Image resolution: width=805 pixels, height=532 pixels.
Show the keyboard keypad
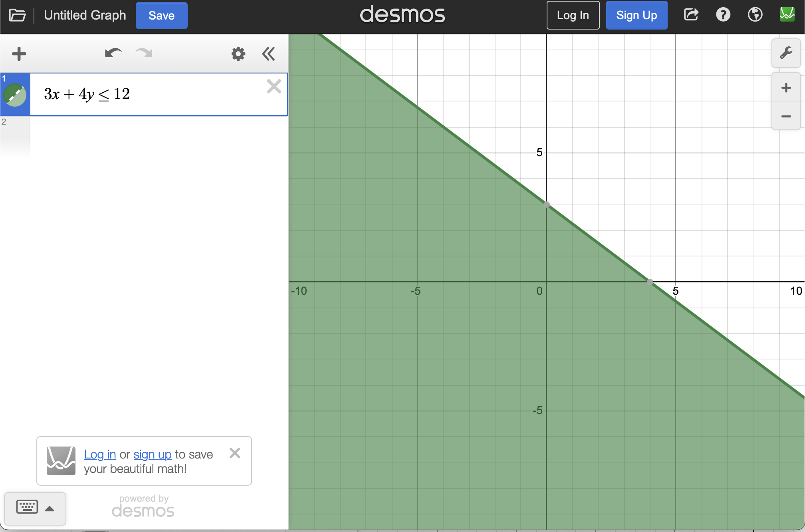coord(27,507)
